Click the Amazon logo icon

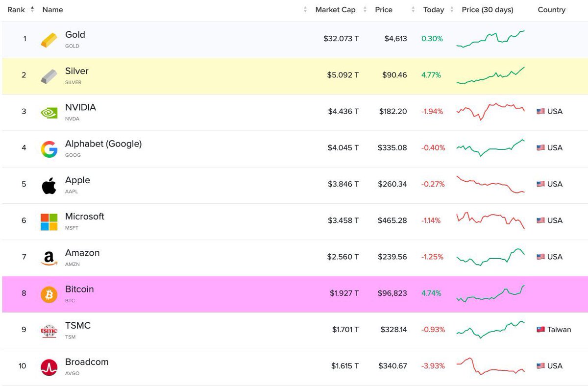tap(49, 258)
